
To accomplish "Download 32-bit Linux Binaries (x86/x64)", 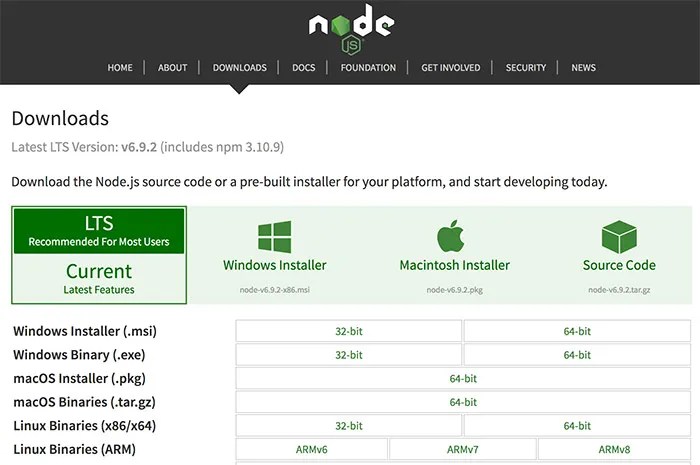I will 349,426.
